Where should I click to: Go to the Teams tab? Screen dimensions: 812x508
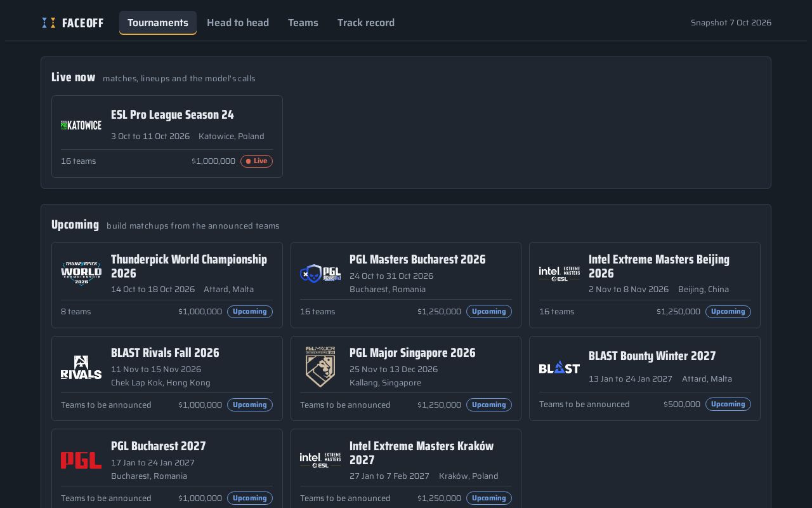[x=303, y=23]
